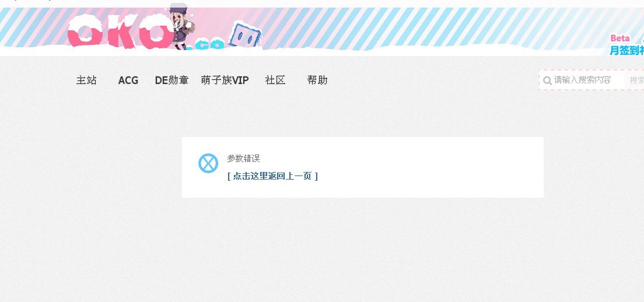Open the 帮助 help menu item
644x302 pixels.
(x=317, y=80)
